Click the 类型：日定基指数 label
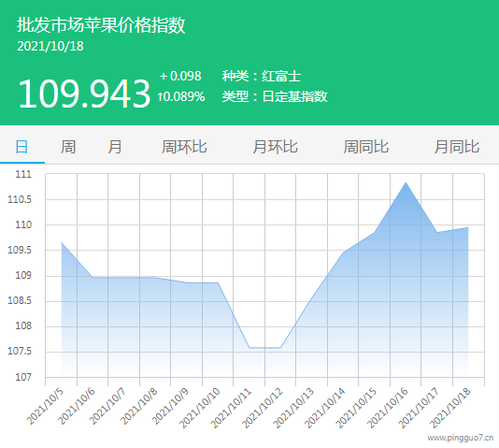Image resolution: width=499 pixels, height=448 pixels. tap(275, 96)
